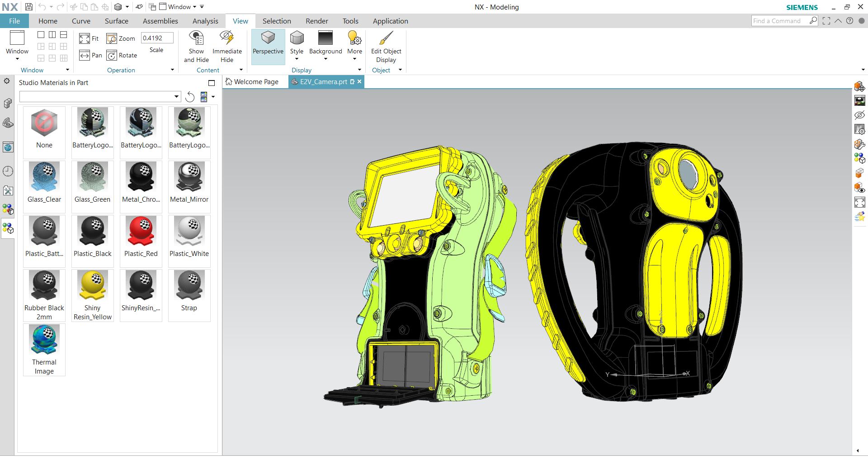
Task: Click the Immediate Hide icon
Action: (x=227, y=47)
